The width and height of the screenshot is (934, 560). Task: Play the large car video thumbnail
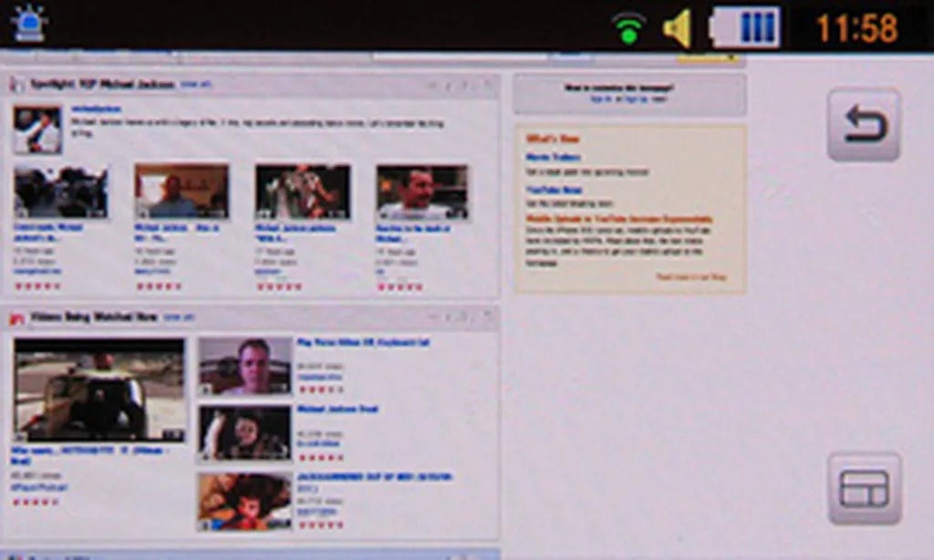click(99, 390)
